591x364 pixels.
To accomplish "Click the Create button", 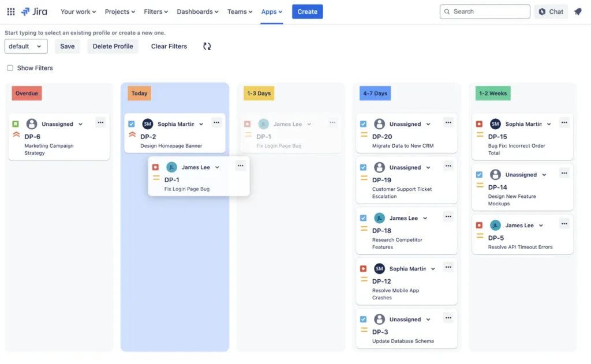I will point(307,12).
